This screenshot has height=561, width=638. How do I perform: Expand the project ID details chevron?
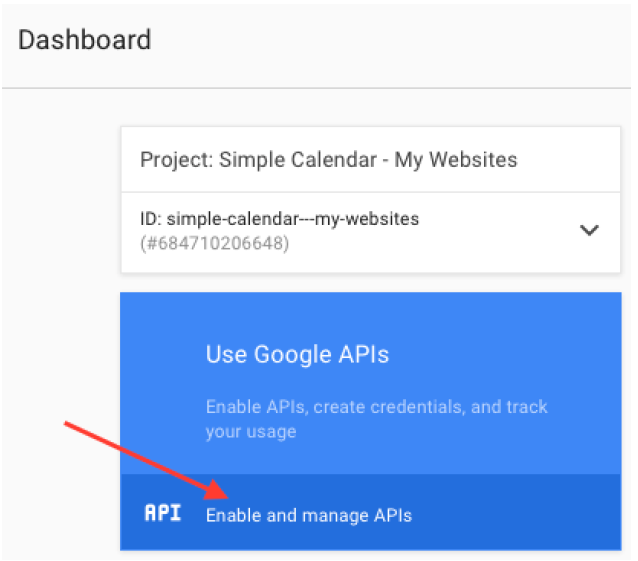(x=589, y=230)
